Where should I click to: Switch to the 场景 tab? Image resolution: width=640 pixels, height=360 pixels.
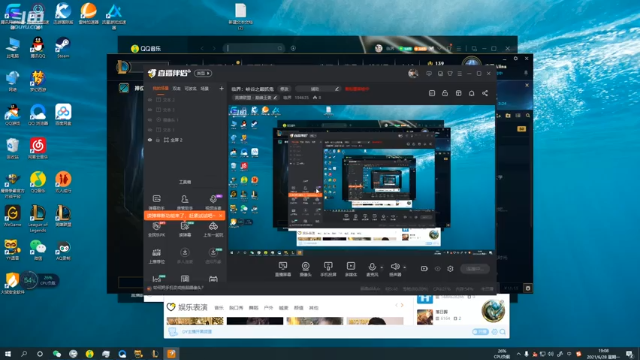[204, 88]
